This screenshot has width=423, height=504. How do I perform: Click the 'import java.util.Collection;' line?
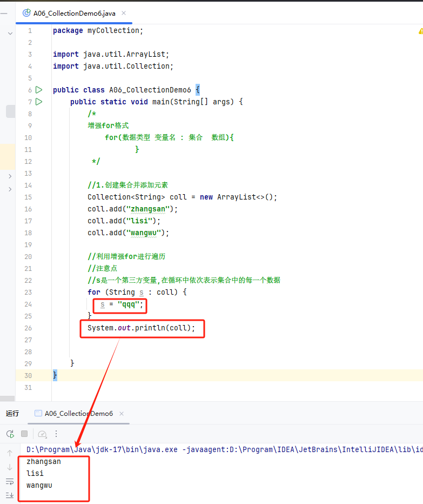pyautogui.click(x=113, y=66)
